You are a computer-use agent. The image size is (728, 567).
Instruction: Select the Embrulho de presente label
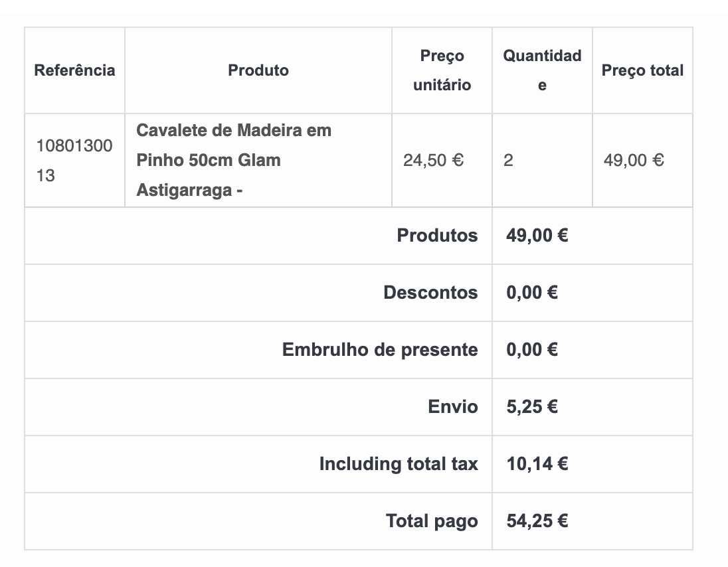pos(380,350)
